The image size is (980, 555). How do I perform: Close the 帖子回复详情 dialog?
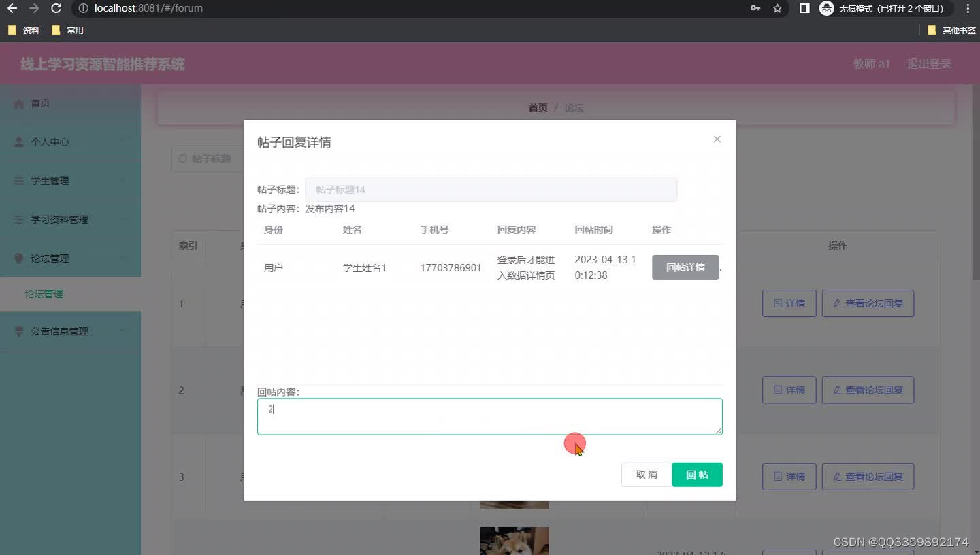click(717, 139)
